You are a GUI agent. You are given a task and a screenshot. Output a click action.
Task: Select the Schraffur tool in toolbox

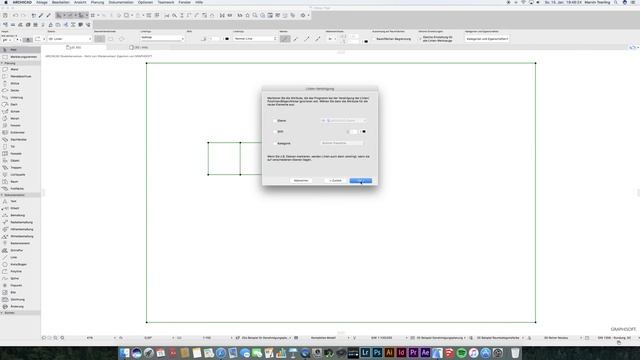point(17,250)
